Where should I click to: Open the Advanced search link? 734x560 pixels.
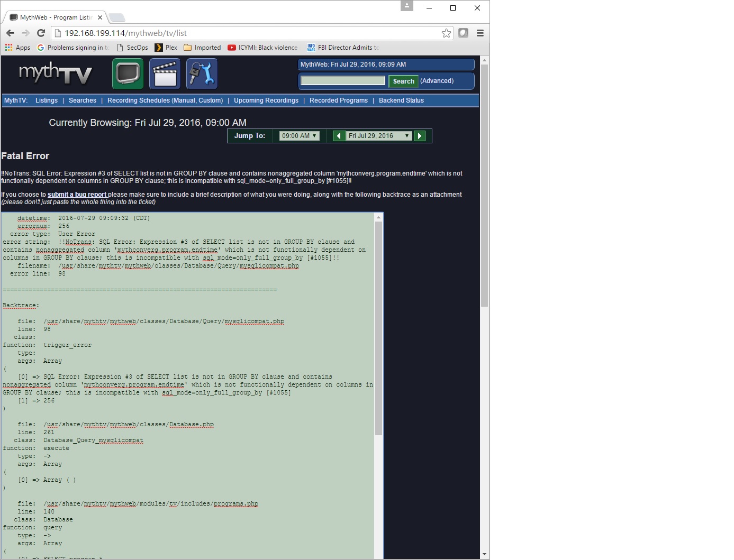click(x=437, y=81)
